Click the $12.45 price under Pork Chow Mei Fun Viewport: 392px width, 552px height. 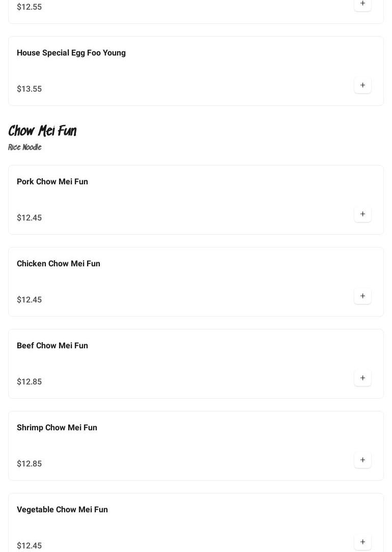[x=29, y=217]
